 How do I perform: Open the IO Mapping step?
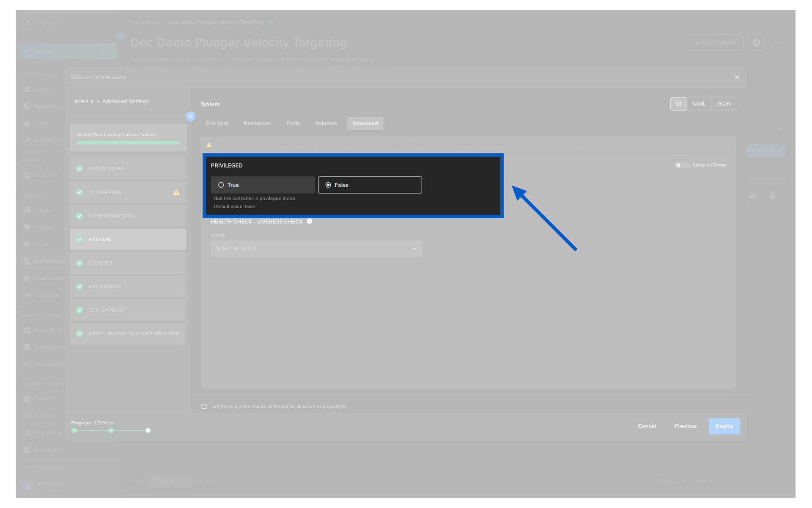click(x=128, y=192)
